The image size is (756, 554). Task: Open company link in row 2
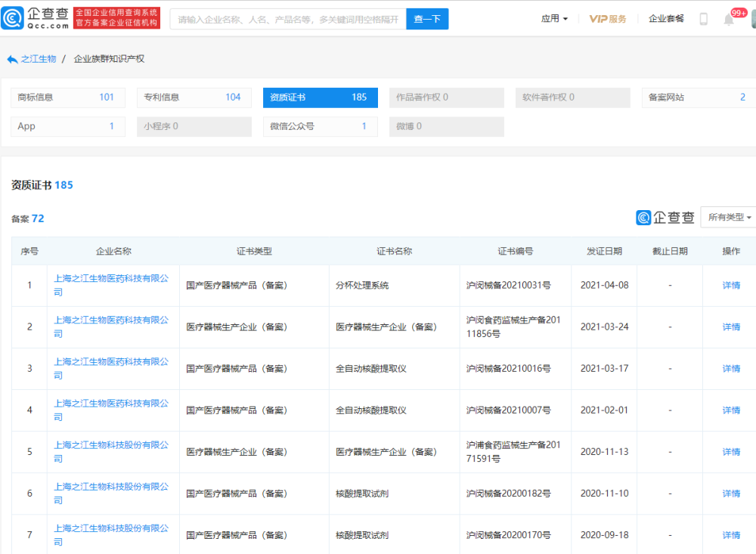coord(111,327)
